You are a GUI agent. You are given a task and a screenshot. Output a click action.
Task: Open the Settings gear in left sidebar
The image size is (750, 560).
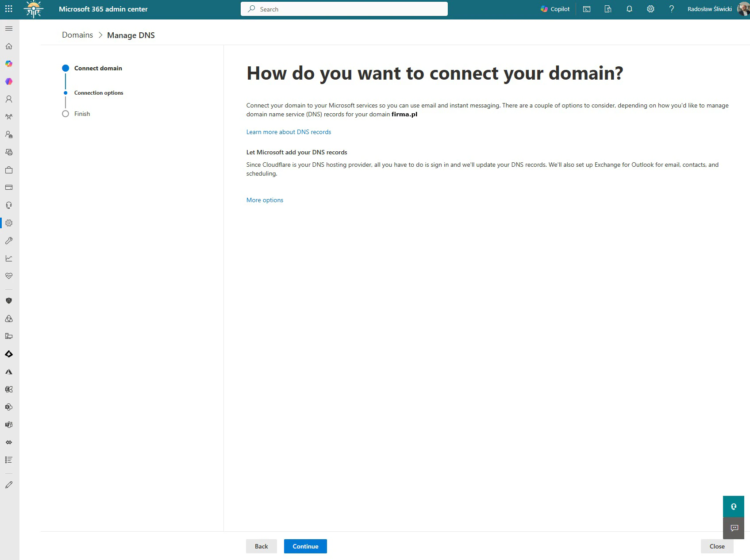point(9,223)
